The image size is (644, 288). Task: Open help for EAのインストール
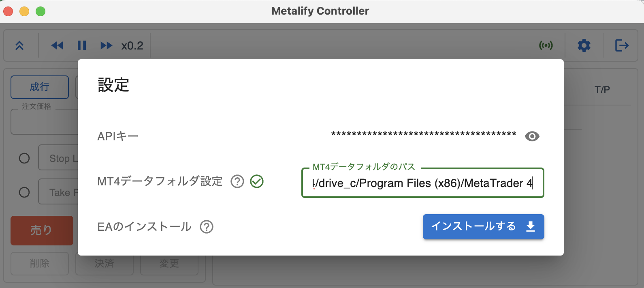tap(207, 227)
